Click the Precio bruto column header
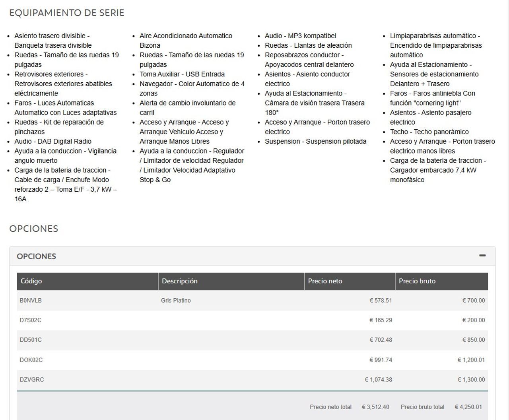The image size is (509, 420). [x=442, y=281]
